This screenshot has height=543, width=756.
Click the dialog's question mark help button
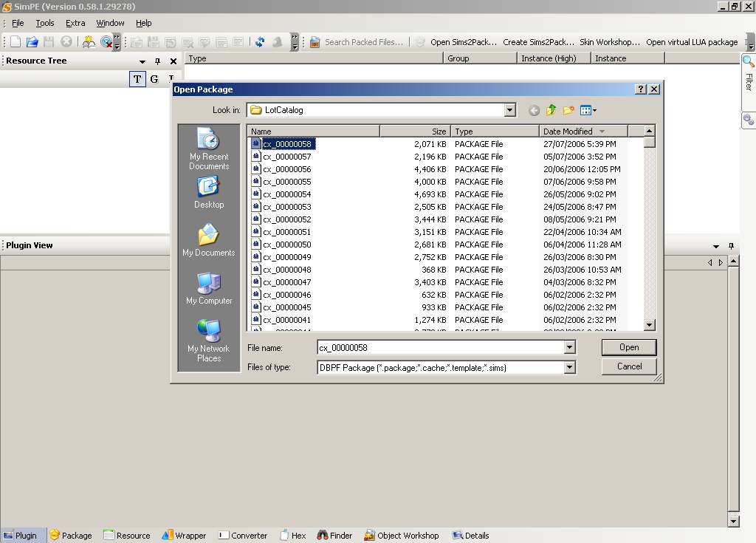(x=640, y=89)
